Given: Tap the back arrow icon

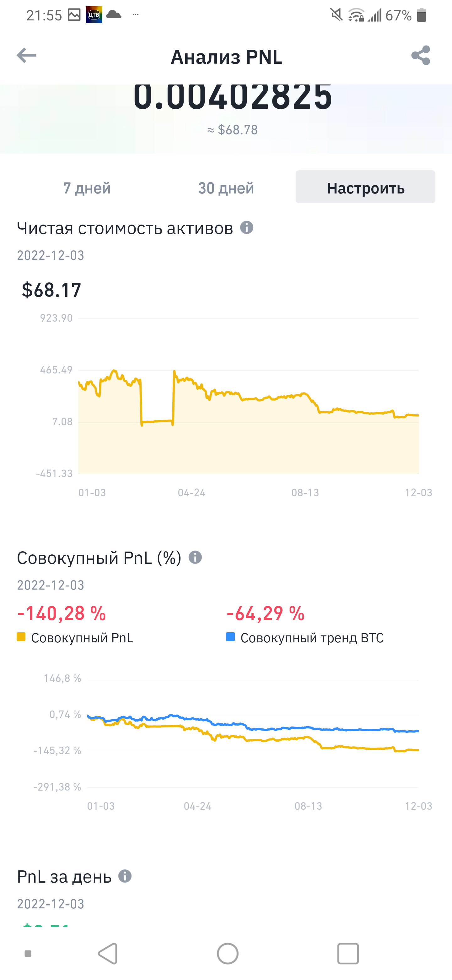Looking at the screenshot, I should [x=27, y=56].
